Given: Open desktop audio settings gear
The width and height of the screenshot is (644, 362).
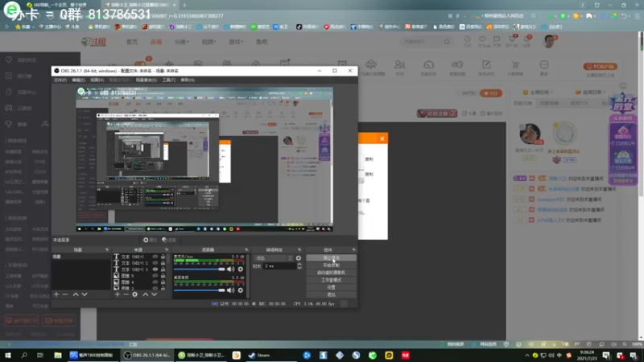Looking at the screenshot, I should click(241, 290).
